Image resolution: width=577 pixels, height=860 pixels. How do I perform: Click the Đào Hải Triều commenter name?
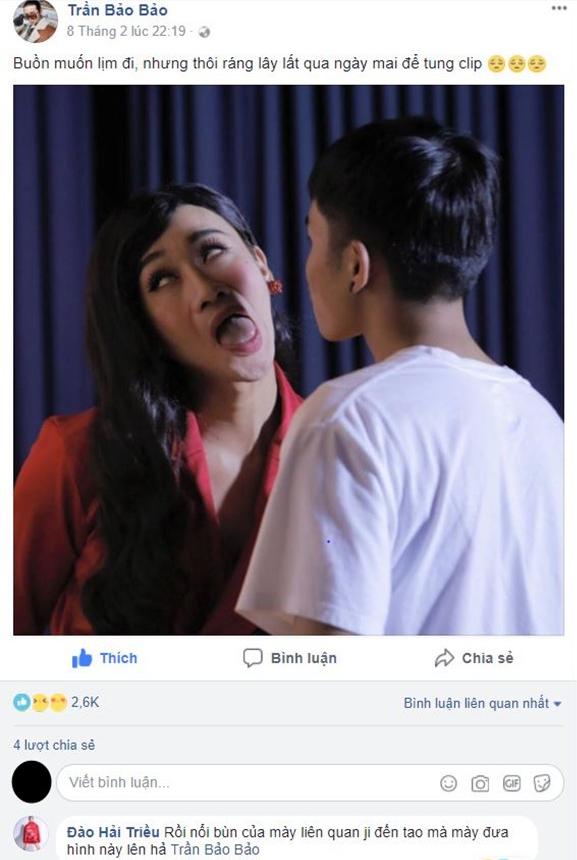[113, 832]
